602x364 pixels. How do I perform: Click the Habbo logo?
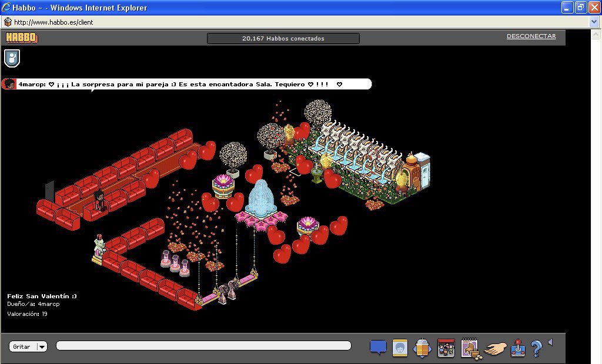22,37
